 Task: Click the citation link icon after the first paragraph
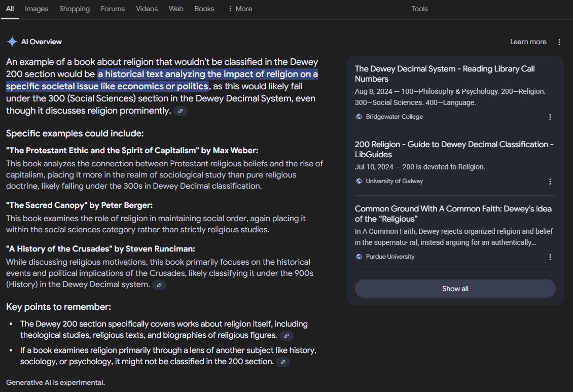tap(180, 111)
